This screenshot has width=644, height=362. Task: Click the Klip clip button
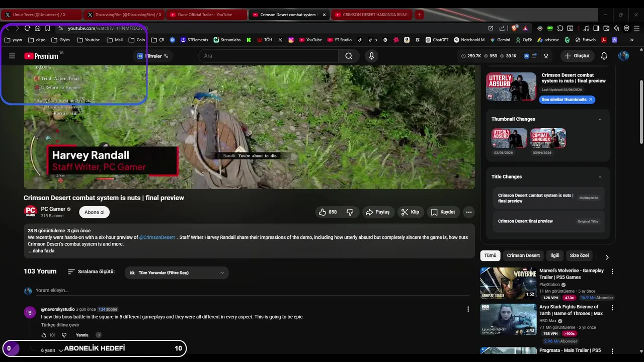(x=411, y=212)
